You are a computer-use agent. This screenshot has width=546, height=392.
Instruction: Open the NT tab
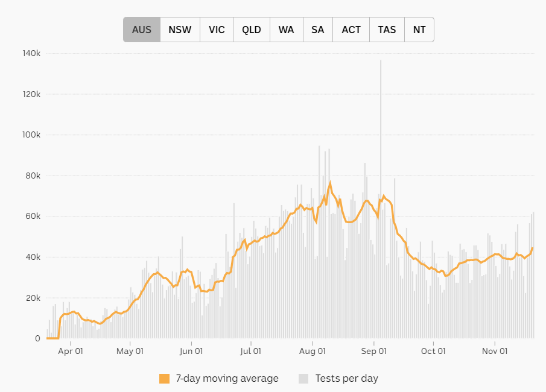pos(419,30)
